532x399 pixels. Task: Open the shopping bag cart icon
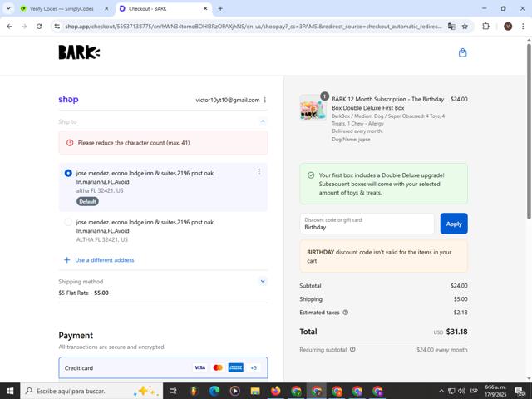tap(462, 52)
